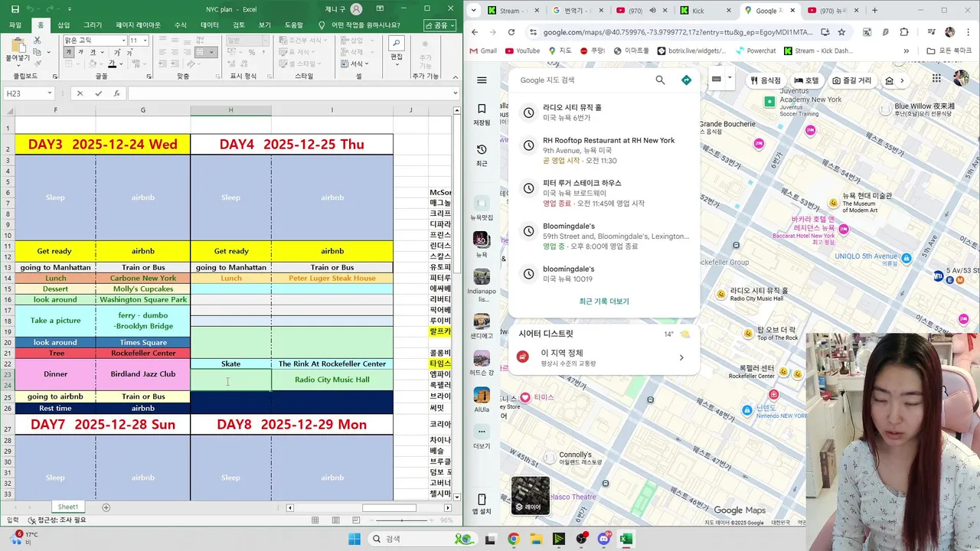980x551 pixels.
Task: Open font size dropdown showing 11
Action: pos(145,41)
